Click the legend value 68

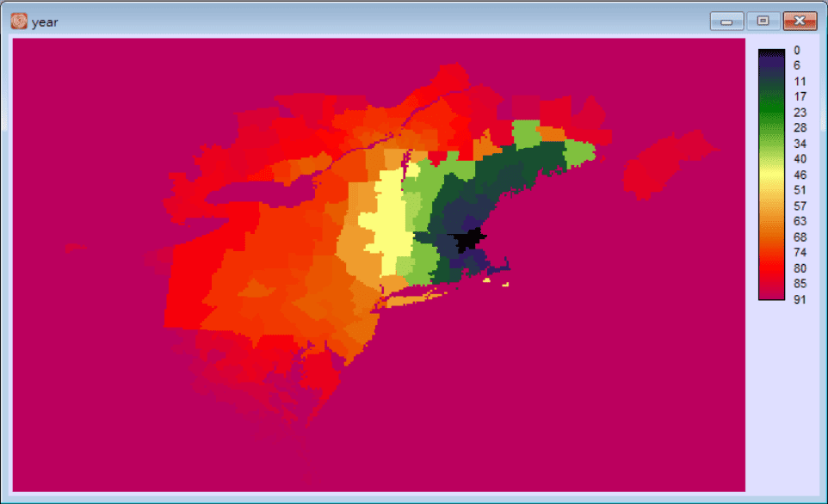click(x=800, y=237)
